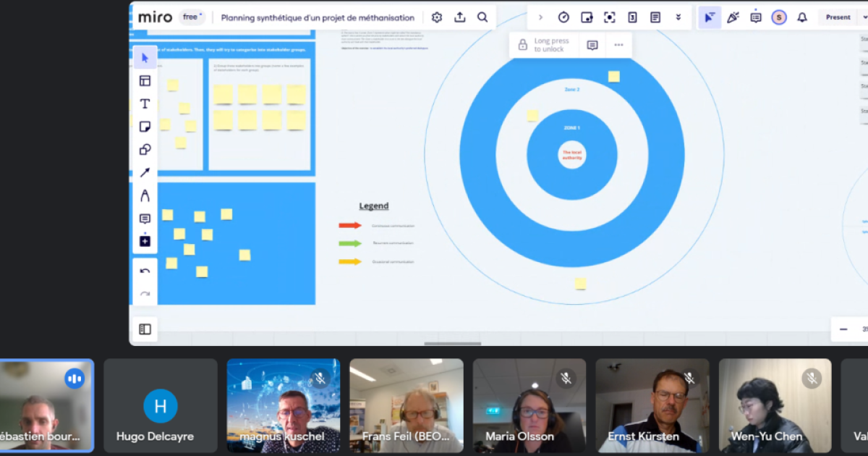Open the notes document icon
868x456 pixels.
655,17
